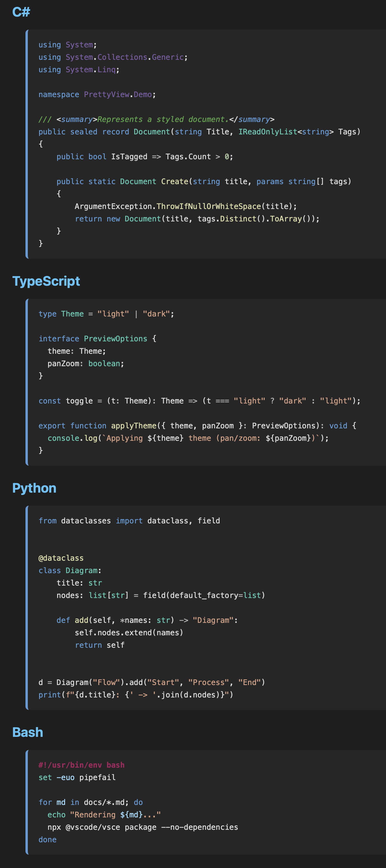Click the TypeScript section heading

pyautogui.click(x=46, y=281)
